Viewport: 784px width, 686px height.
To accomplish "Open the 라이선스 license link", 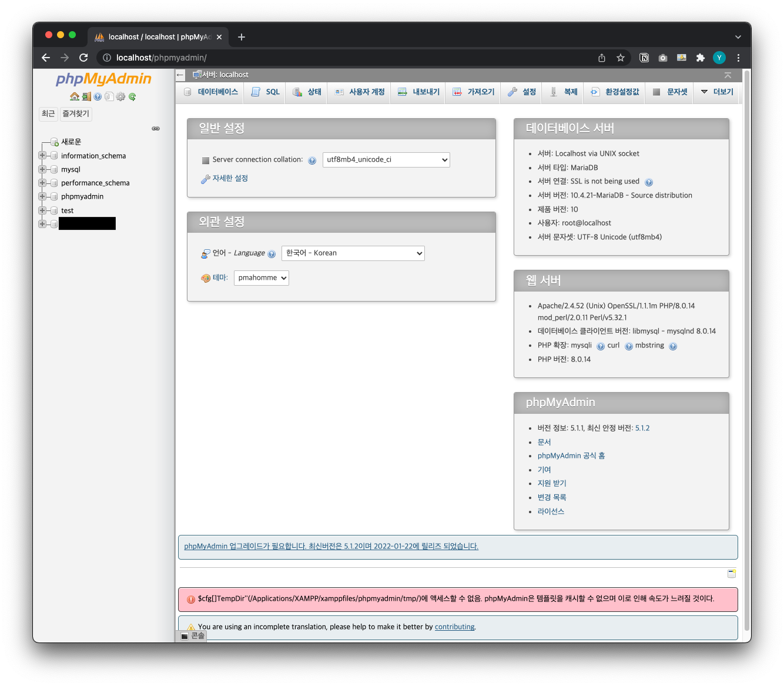I will pyautogui.click(x=551, y=512).
